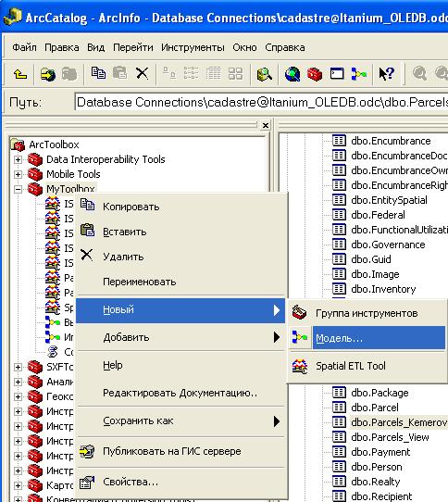This screenshot has height=502, width=448.
Task: Click dbo.Guid table icon
Action: pyautogui.click(x=339, y=259)
